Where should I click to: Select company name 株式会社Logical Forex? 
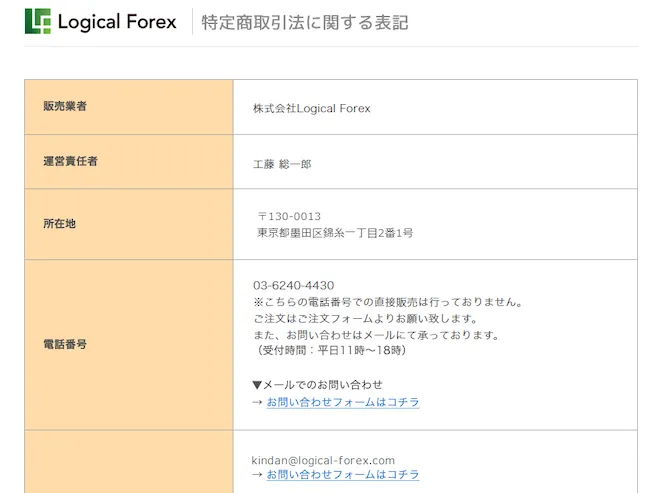click(x=312, y=109)
